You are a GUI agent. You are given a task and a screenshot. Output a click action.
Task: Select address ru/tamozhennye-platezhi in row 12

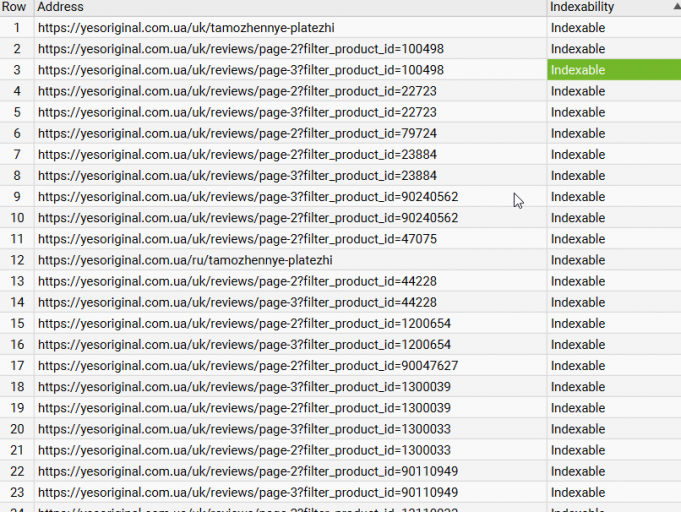click(x=185, y=260)
